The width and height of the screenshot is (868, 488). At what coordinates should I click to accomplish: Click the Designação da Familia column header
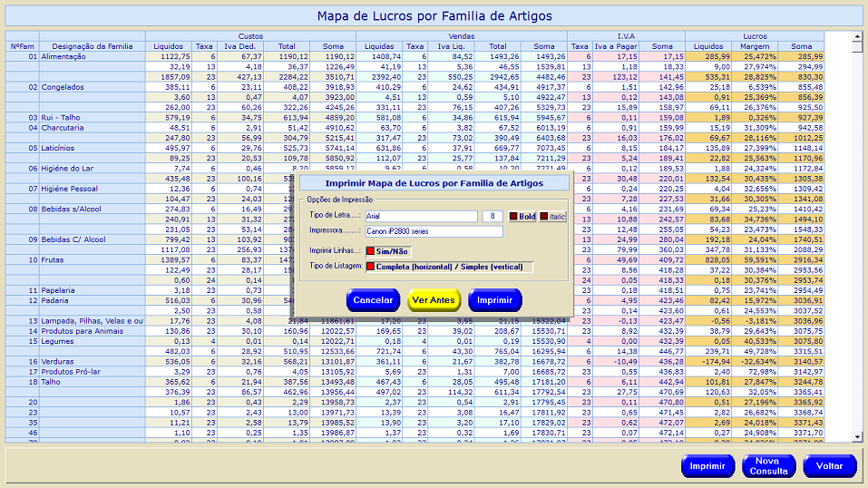click(x=92, y=46)
